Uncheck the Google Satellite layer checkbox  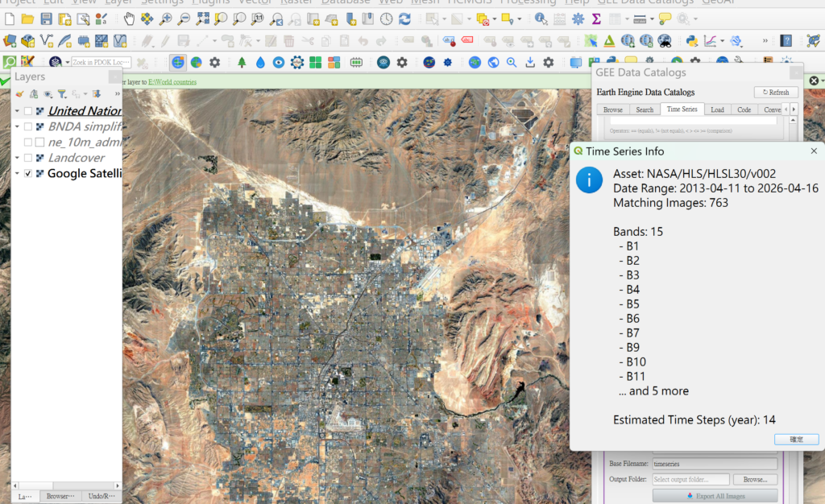(29, 173)
